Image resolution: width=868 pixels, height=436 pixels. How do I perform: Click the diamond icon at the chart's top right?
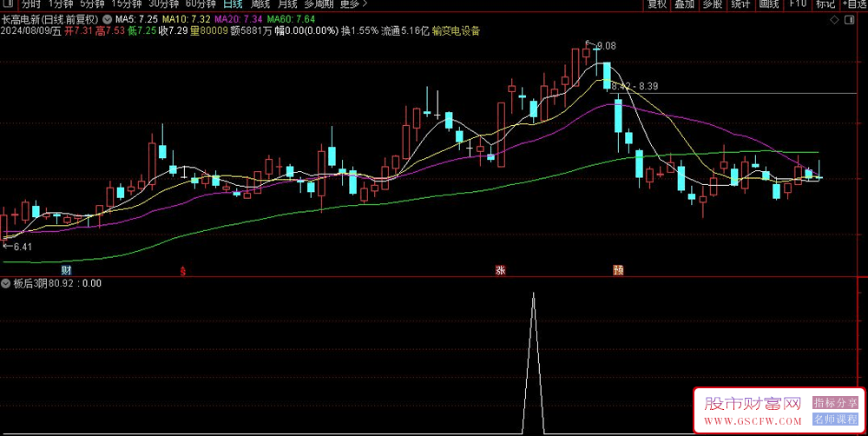834,20
